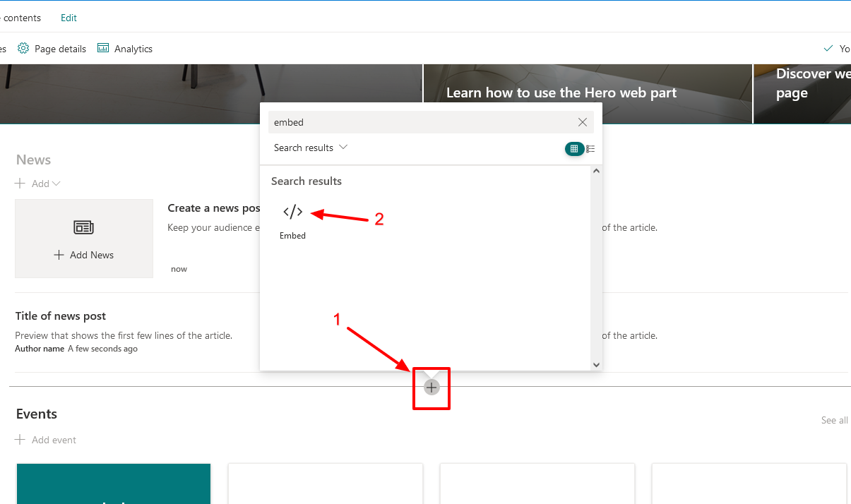This screenshot has height=504, width=851.
Task: Open the Hero web part learn banner
Action: pyautogui.click(x=561, y=92)
